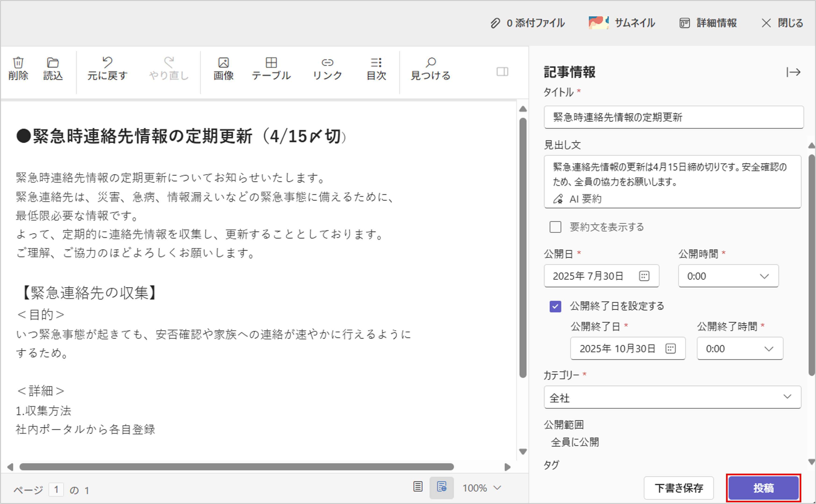The height and width of the screenshot is (504, 816).
Task: Insert a table with テーブル icon
Action: click(x=271, y=62)
